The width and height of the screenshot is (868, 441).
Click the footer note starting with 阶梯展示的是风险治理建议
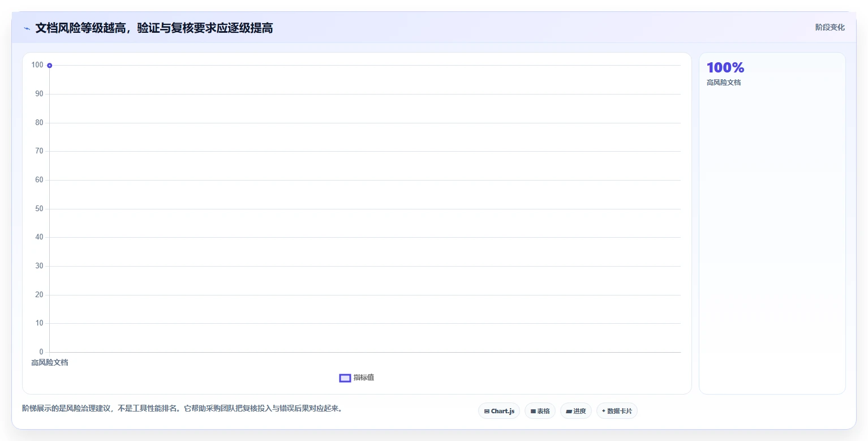click(182, 408)
